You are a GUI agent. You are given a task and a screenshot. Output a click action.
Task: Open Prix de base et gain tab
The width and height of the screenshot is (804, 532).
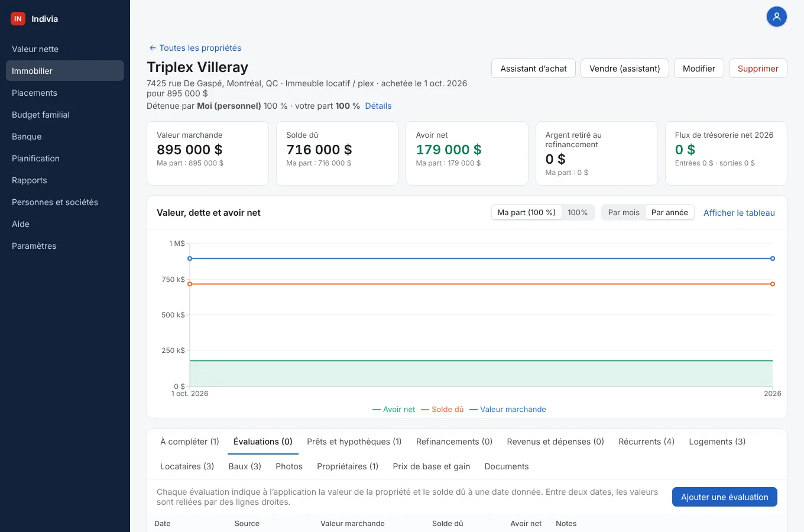click(432, 466)
